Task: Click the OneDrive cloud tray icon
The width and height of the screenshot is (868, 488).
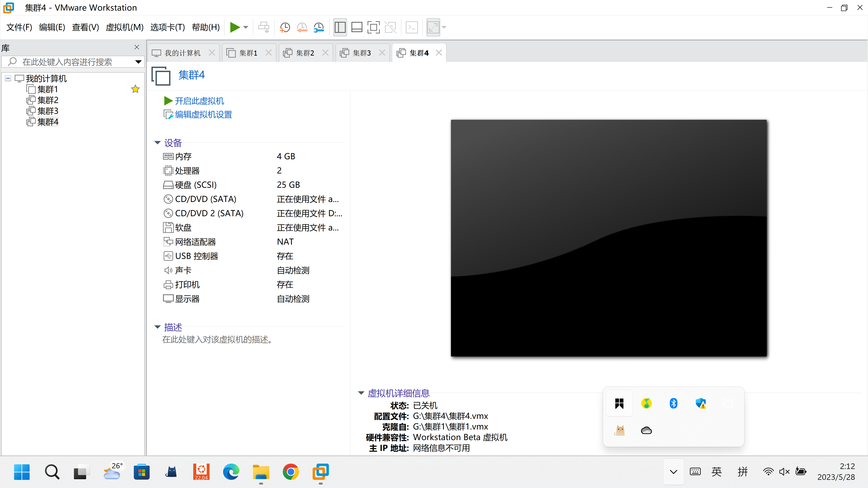Action: pyautogui.click(x=646, y=430)
